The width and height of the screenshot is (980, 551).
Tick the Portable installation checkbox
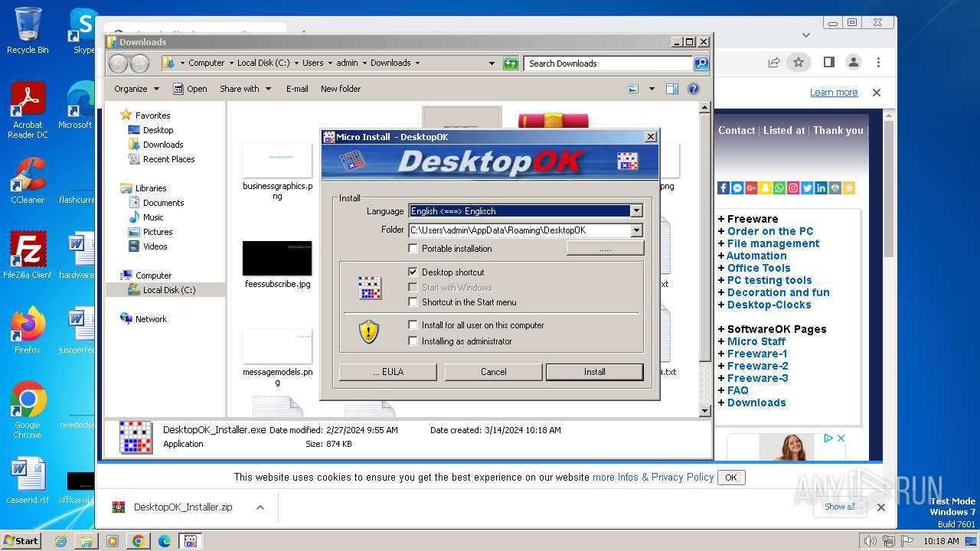(x=413, y=249)
